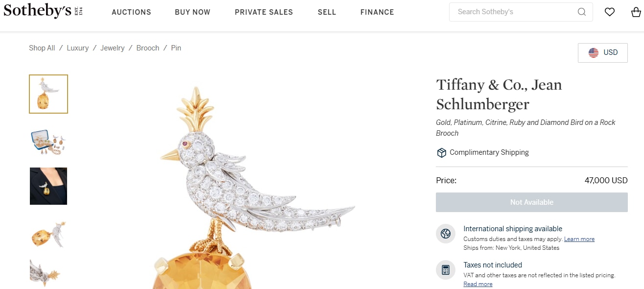
Task: Select BUY NOW from the navigation
Action: click(192, 12)
